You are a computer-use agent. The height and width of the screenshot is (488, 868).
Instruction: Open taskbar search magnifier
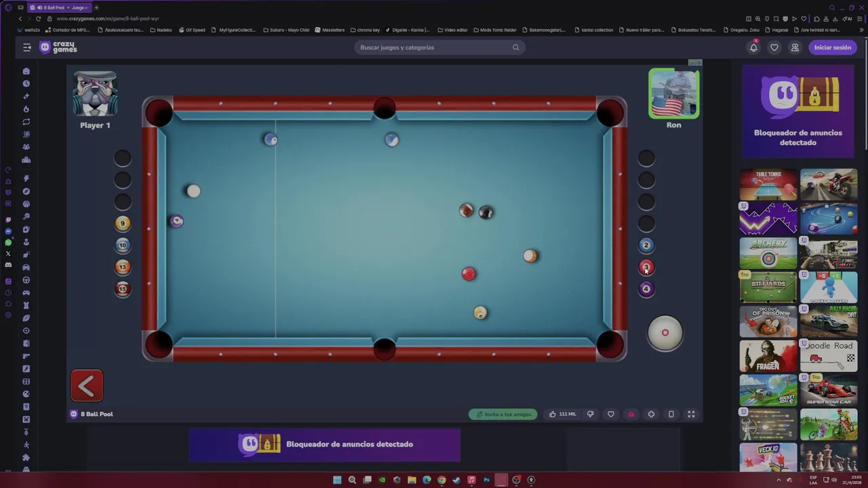[x=352, y=480]
